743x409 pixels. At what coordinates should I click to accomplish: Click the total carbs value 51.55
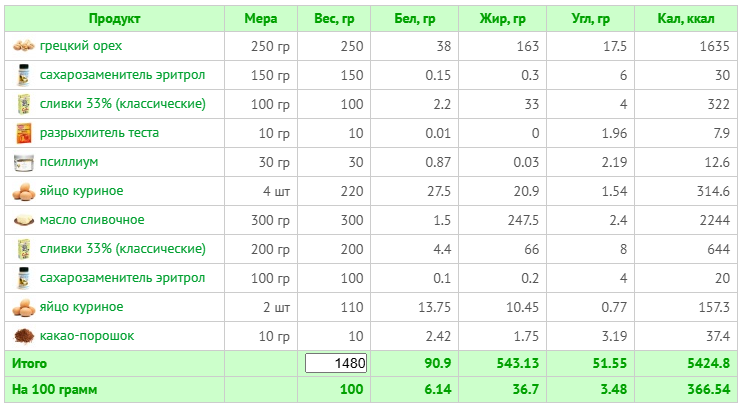tap(610, 364)
